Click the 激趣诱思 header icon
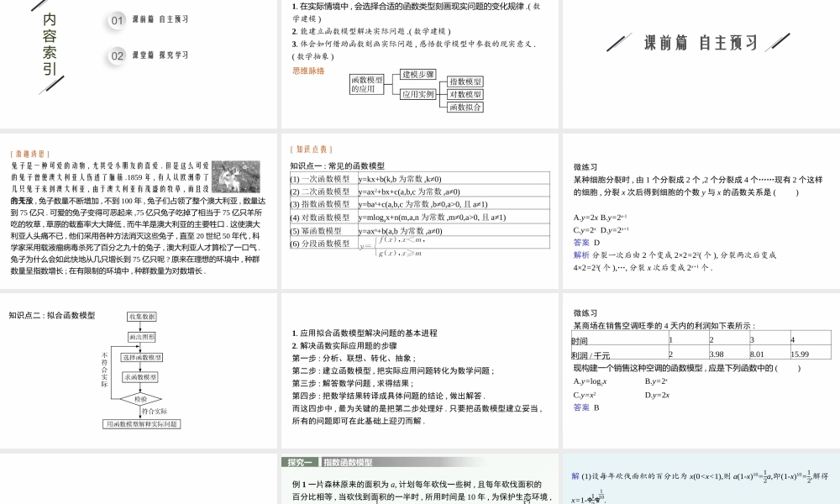This screenshot has width=840, height=504. pyautogui.click(x=32, y=154)
